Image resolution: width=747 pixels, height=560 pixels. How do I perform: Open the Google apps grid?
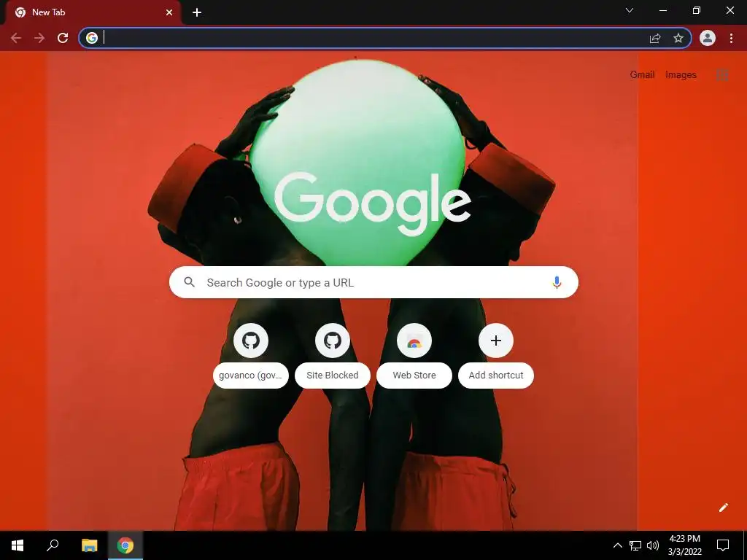(723, 75)
